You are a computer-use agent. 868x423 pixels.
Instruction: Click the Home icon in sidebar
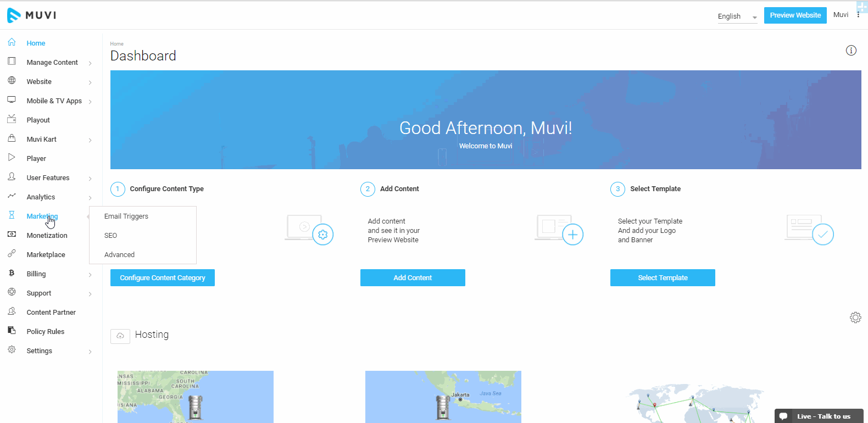(12, 42)
